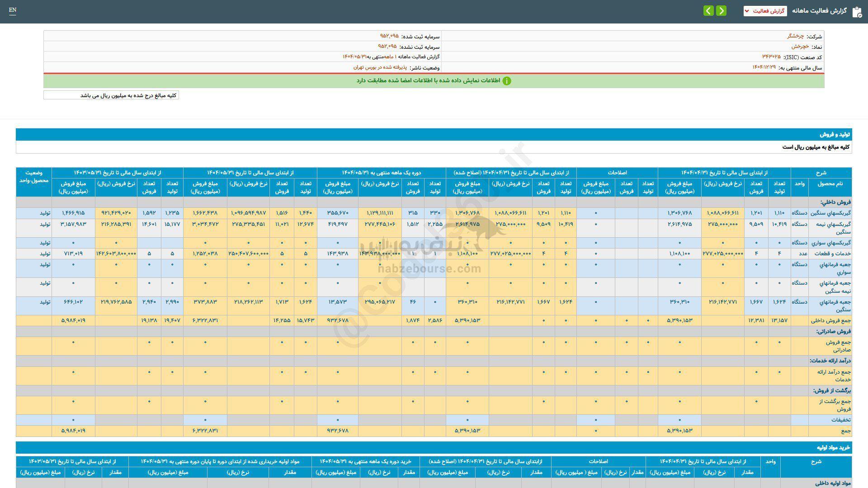The image size is (868, 488).
Task: Click the company name چرخشگر
Action: click(795, 36)
